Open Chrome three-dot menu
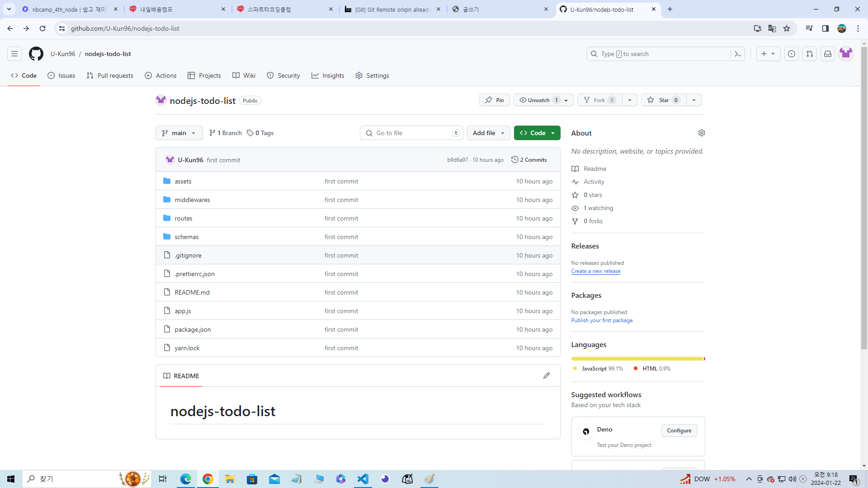868x488 pixels. coord(858,28)
